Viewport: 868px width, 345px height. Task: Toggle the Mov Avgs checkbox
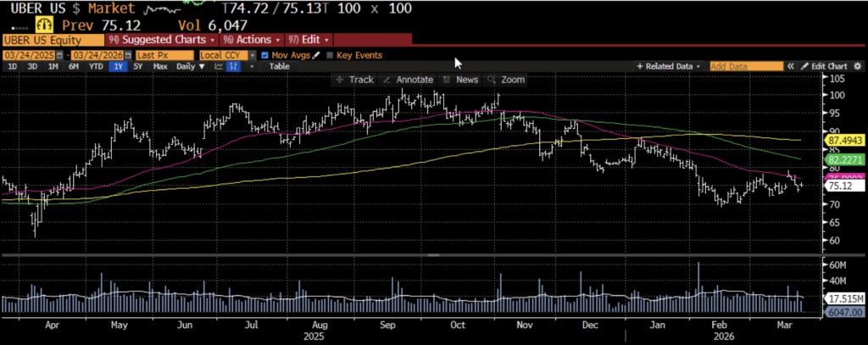click(x=265, y=55)
